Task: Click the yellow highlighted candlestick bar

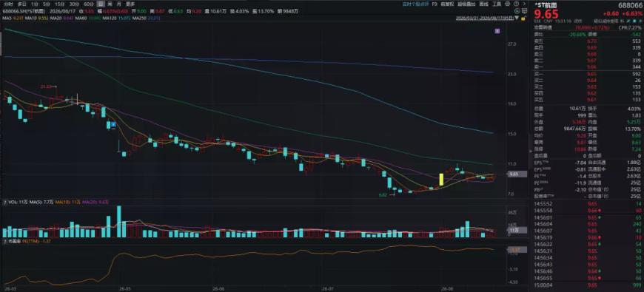Action: [441, 179]
